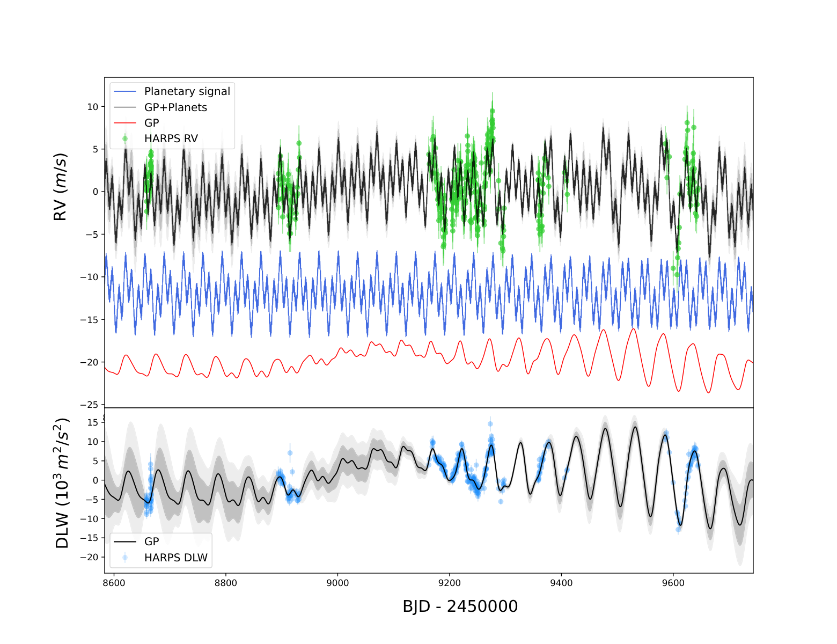Click the DLW y-axis label
Screen dimensions: 837x644
(63, 483)
